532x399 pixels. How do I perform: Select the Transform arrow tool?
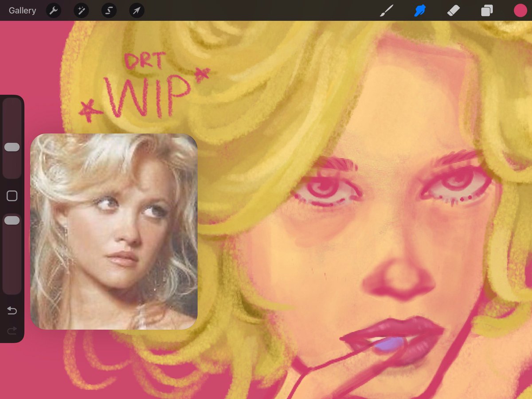[137, 11]
